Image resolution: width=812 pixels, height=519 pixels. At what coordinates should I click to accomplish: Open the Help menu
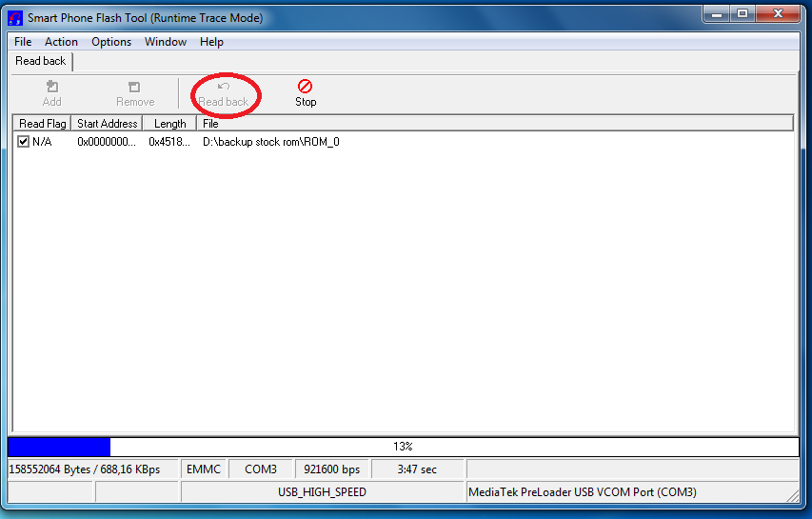click(211, 42)
